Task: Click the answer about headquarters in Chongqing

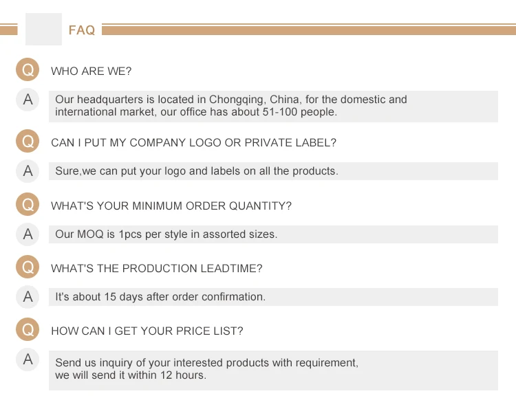Action: (x=230, y=105)
